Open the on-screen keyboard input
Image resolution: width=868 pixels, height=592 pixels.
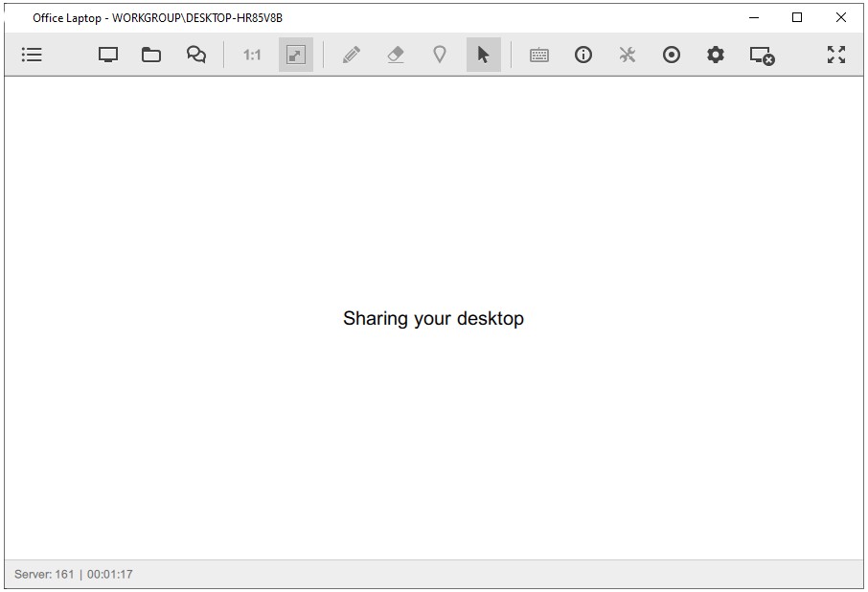point(538,55)
